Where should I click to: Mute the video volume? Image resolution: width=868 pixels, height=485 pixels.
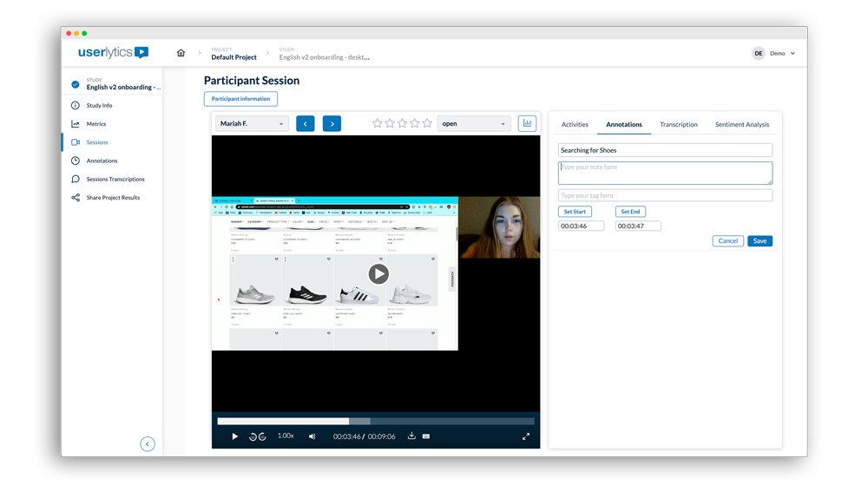point(312,436)
